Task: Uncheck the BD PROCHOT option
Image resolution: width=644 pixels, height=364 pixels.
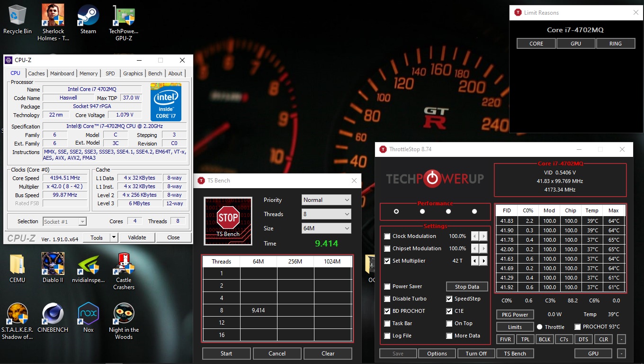Action: pyautogui.click(x=387, y=311)
